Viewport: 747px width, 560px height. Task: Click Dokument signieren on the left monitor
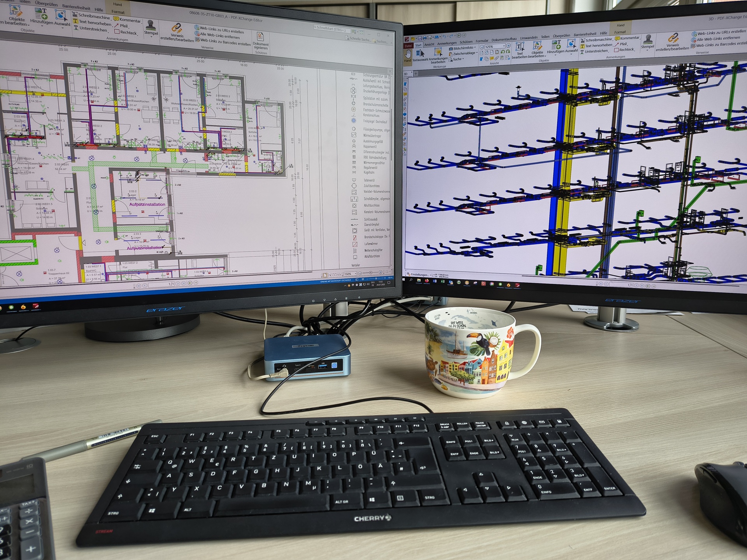tap(260, 42)
